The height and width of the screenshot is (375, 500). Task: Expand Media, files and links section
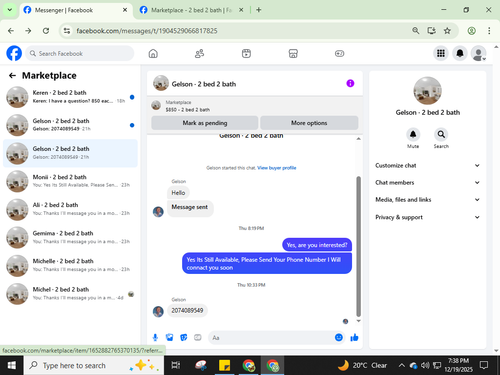pos(427,200)
